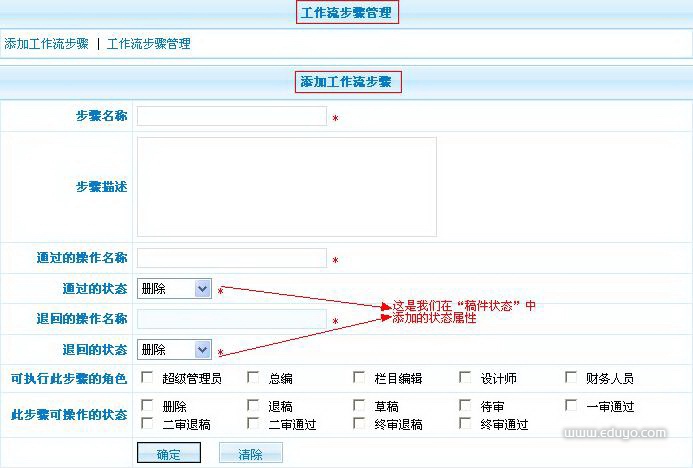Click inside the 步骤描述 text area
The width and height of the screenshot is (693, 468).
point(287,187)
